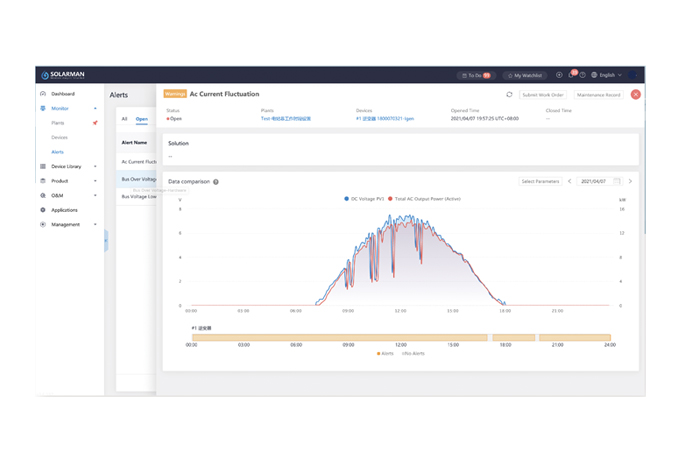Toggle Total AC Output Power legend item
This screenshot has height=470, width=680.
pyautogui.click(x=425, y=199)
